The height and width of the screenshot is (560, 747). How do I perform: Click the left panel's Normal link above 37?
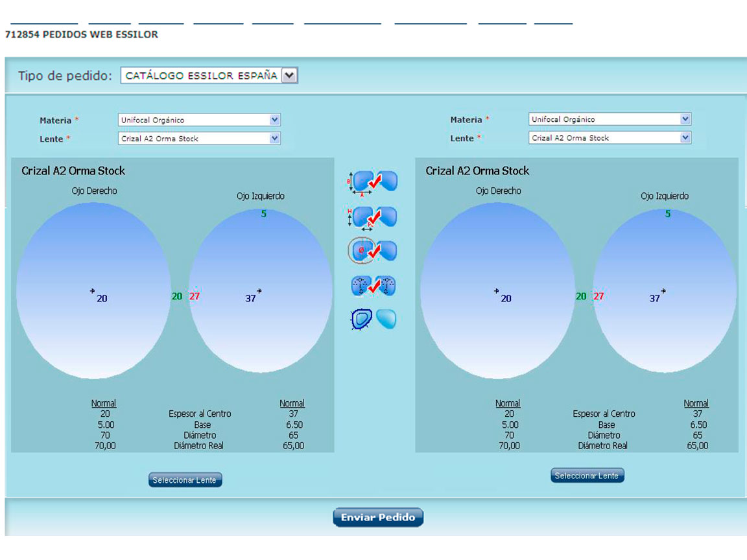pos(292,403)
